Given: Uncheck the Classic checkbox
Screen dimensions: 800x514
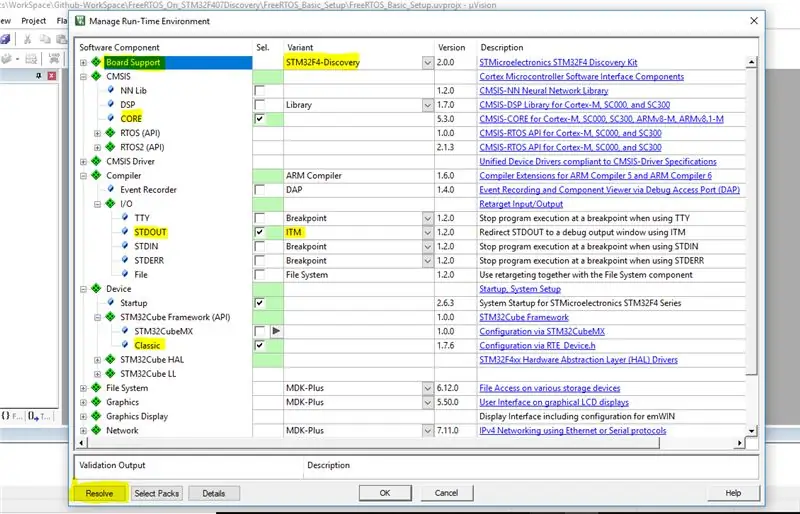Looking at the screenshot, I should point(260,345).
